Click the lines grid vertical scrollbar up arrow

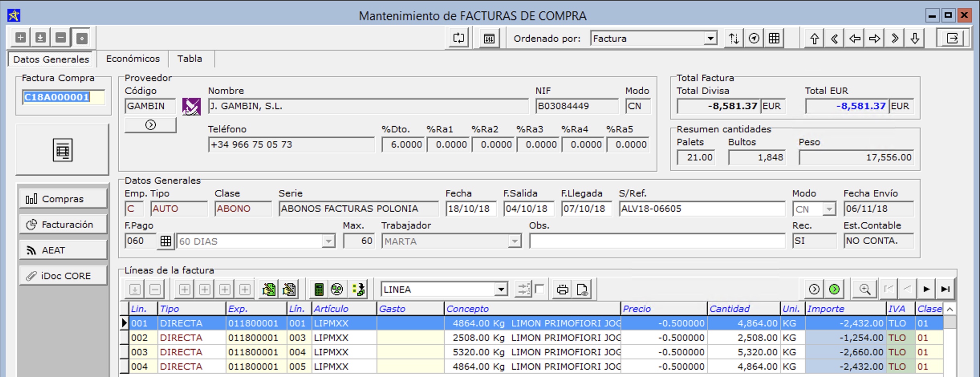click(x=950, y=309)
